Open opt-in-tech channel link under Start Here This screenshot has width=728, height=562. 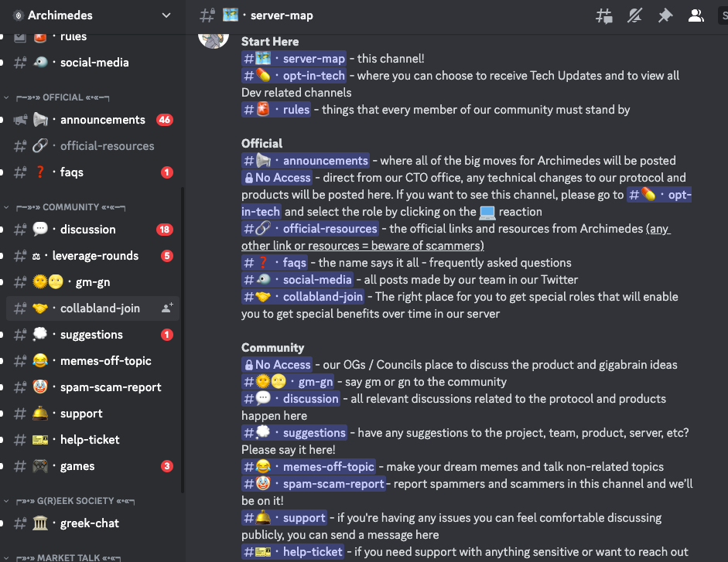[x=294, y=76]
